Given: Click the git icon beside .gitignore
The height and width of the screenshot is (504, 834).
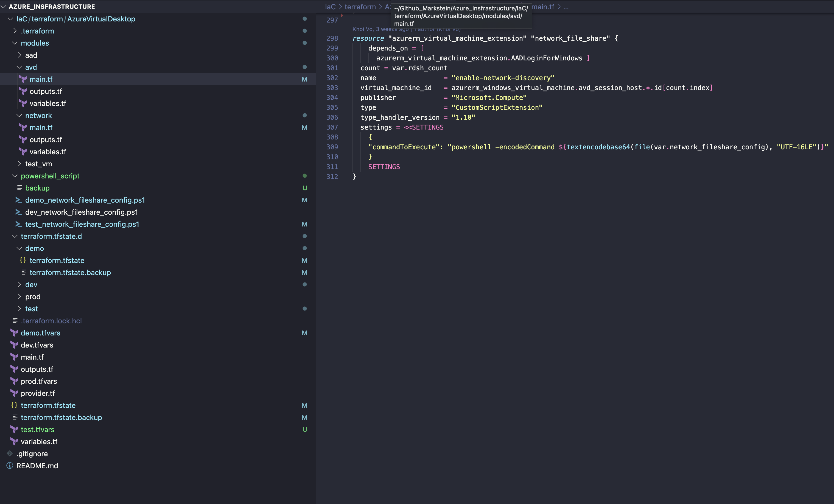Looking at the screenshot, I should point(10,453).
